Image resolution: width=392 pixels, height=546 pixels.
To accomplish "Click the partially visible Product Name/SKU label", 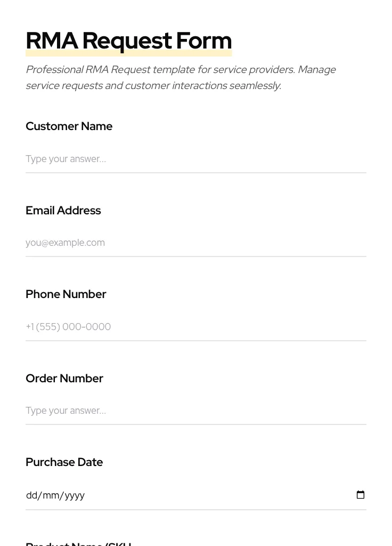I will [78, 543].
